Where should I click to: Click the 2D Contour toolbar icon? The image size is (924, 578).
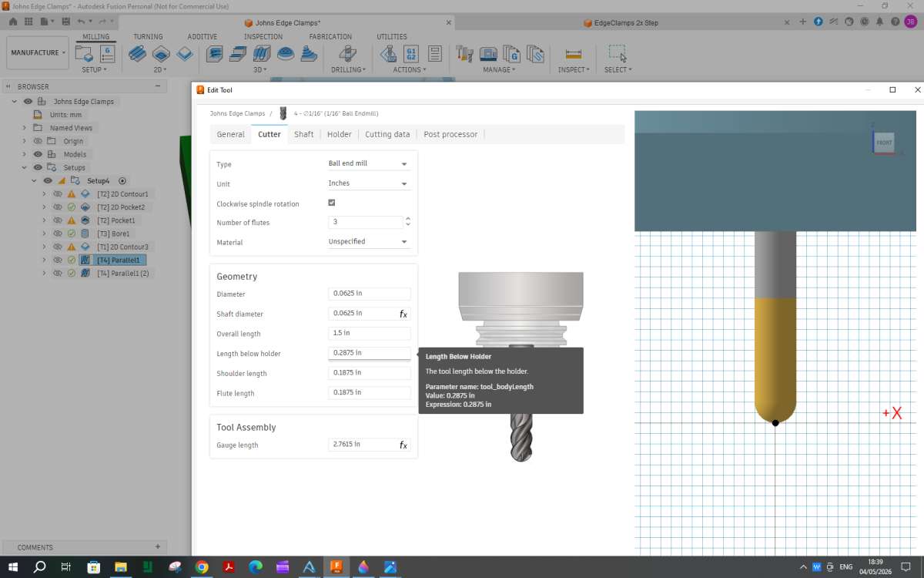point(185,54)
